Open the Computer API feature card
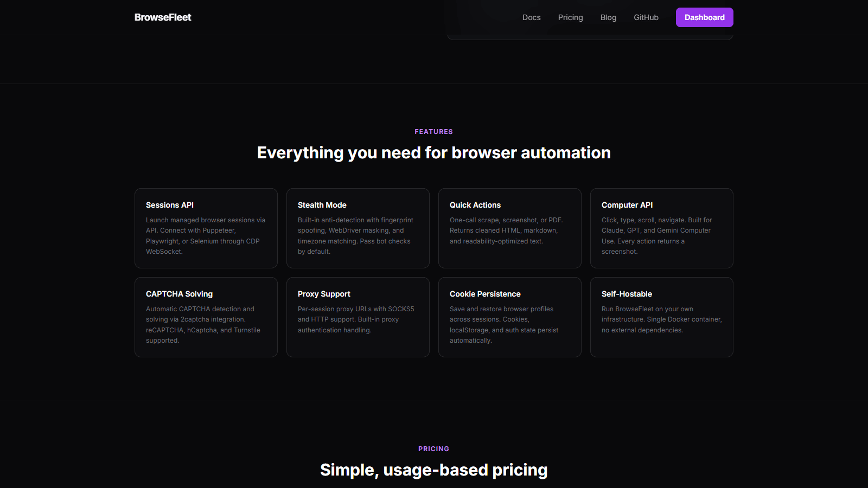The width and height of the screenshot is (868, 488). [661, 228]
